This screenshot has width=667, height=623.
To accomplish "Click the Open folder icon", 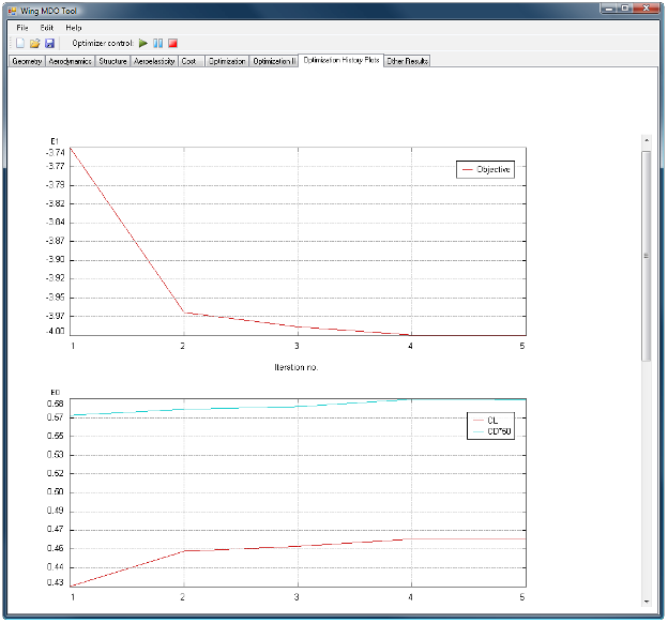I will point(35,43).
